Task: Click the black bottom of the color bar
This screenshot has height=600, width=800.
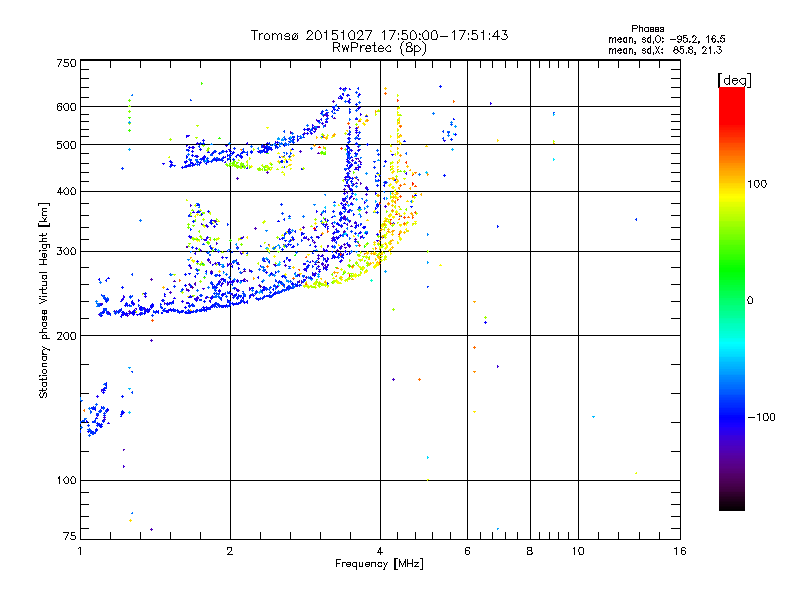Action: tap(732, 503)
